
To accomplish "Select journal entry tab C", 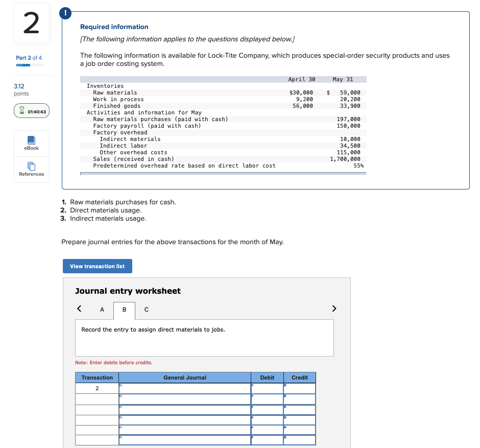I will click(x=146, y=310).
